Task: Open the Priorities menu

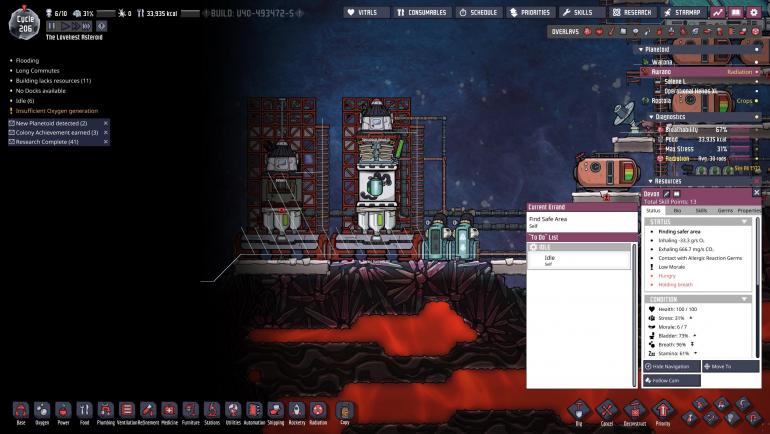Action: (x=530, y=12)
